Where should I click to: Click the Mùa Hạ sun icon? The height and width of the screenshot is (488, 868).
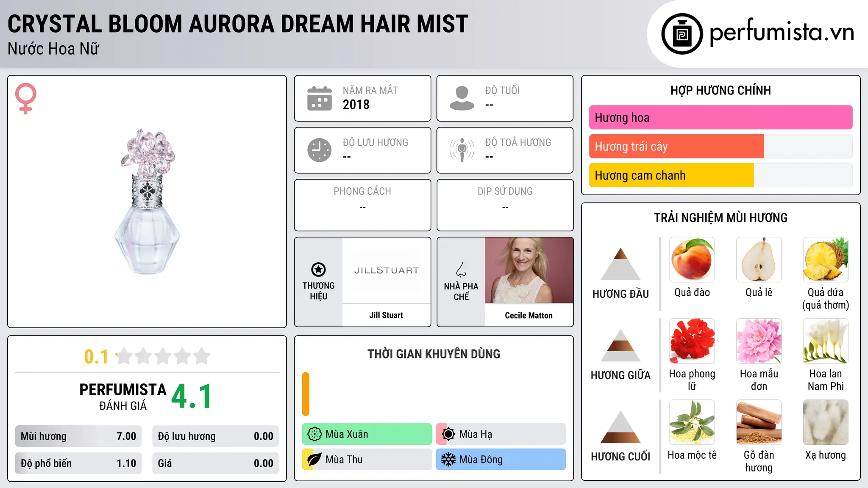tap(448, 434)
